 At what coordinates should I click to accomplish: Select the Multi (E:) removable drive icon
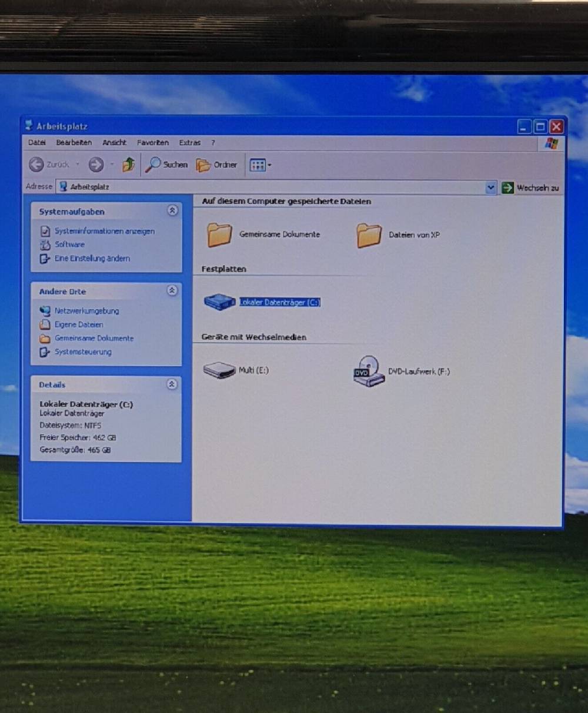click(219, 370)
